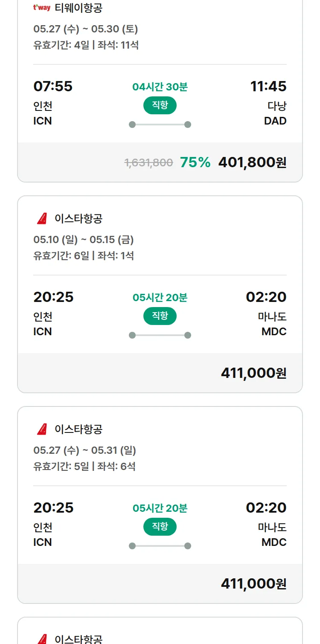Select the 411,000원 price on the 05.27 ~ 05.31 flight
Screen dimensions: 320x644
tap(253, 584)
